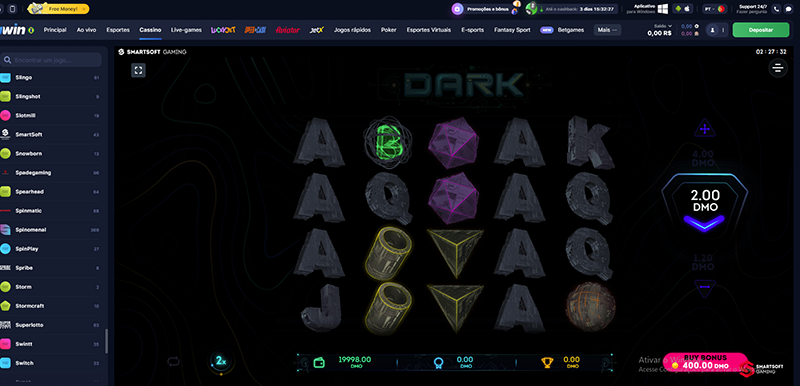Click the green Depositar button

click(761, 30)
